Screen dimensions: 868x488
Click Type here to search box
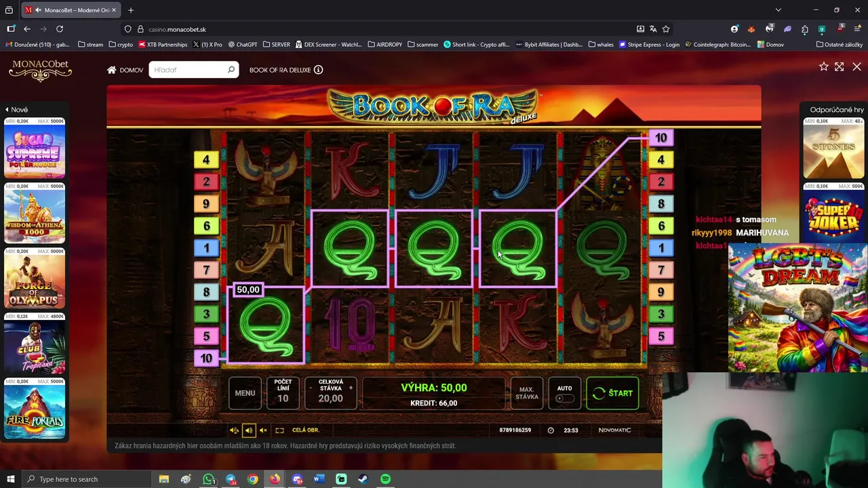click(x=87, y=479)
